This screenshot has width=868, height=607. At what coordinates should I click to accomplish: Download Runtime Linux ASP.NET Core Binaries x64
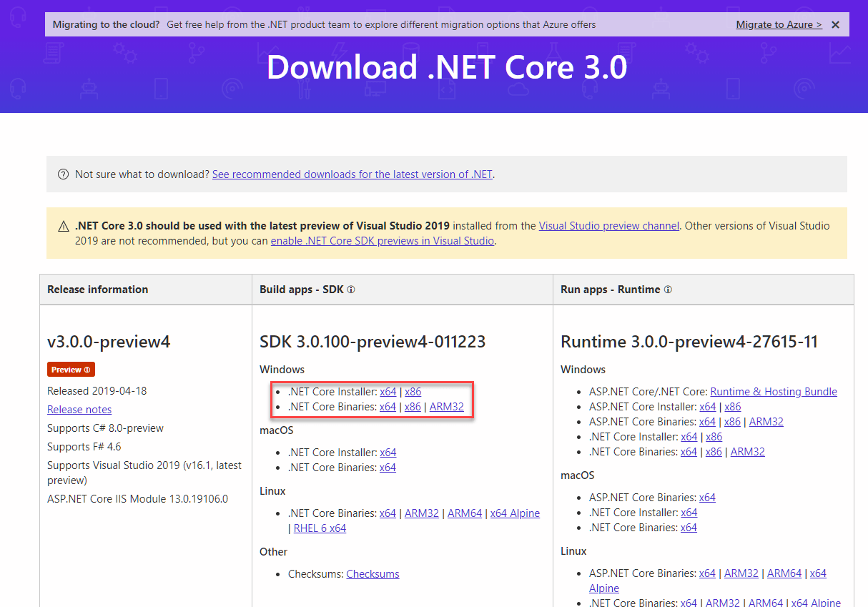pos(707,573)
